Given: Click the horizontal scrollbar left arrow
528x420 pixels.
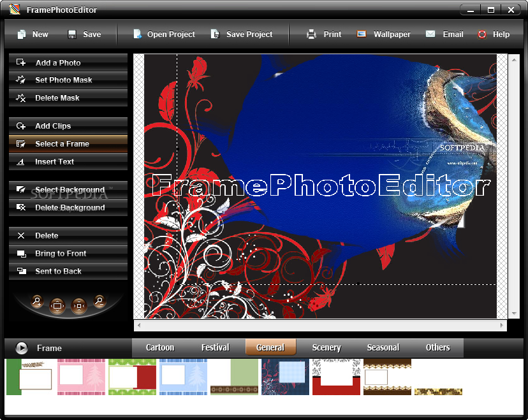Looking at the screenshot, I should click(139, 326).
